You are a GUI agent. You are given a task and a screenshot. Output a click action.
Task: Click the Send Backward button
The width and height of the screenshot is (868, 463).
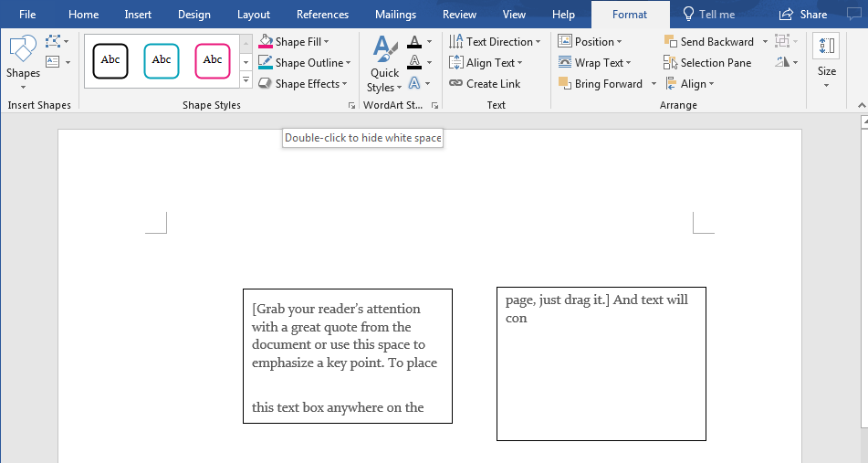(x=709, y=41)
